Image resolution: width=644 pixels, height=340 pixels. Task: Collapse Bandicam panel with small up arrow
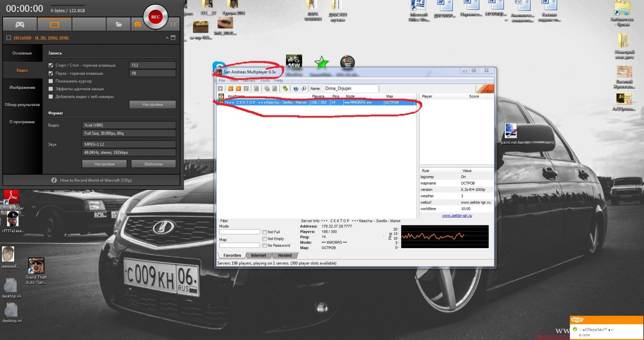pos(167,38)
